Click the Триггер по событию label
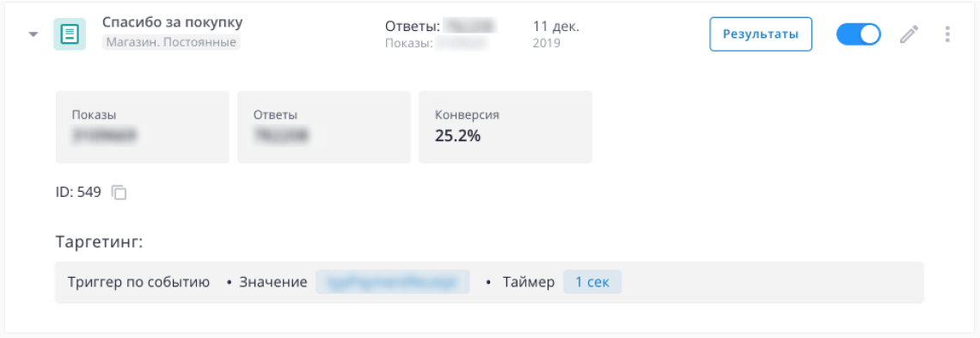Screen dimensions: 980x338 tap(138, 282)
